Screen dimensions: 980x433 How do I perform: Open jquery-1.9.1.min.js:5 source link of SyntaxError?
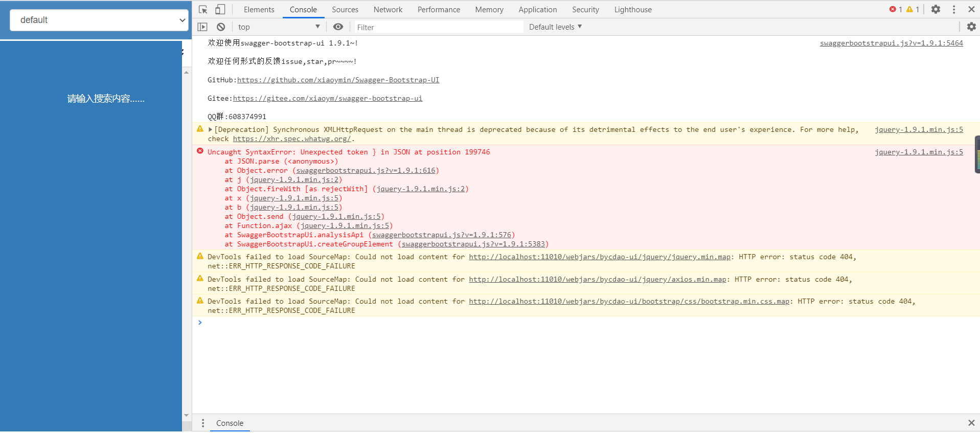click(919, 152)
